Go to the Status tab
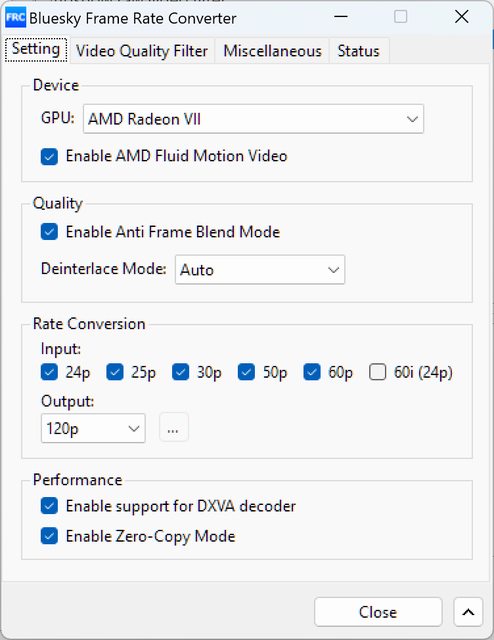 (358, 51)
